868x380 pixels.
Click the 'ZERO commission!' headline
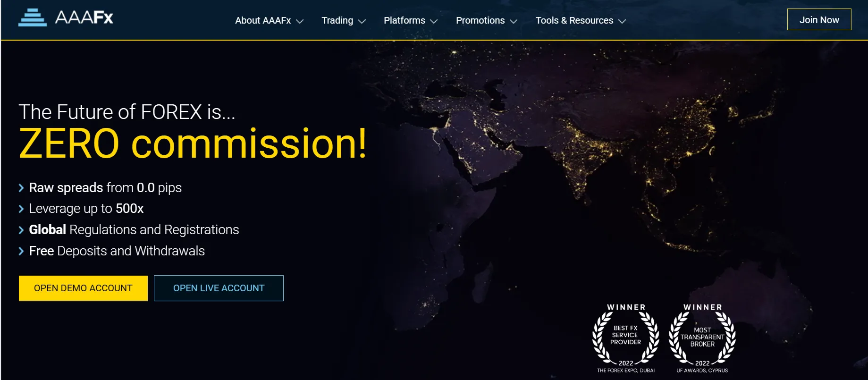(x=193, y=144)
